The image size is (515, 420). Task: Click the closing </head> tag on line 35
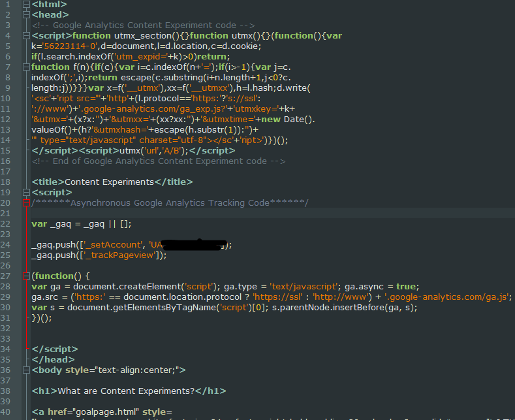coord(54,359)
